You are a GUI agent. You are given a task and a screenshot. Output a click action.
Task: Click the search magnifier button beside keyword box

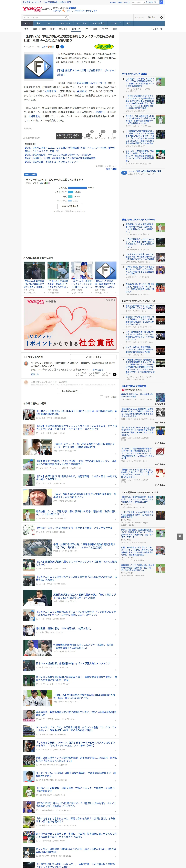pyautogui.click(x=66, y=17)
